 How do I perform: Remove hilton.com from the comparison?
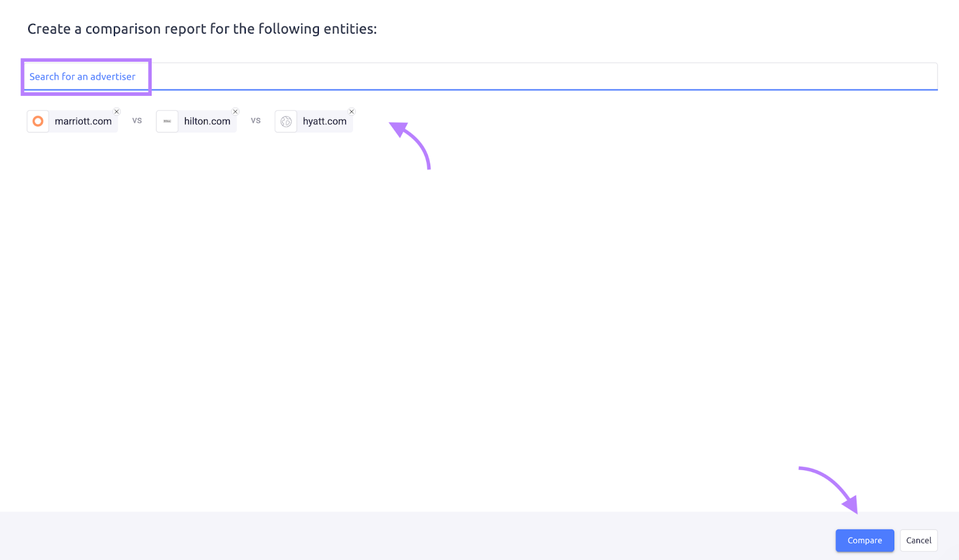[236, 111]
